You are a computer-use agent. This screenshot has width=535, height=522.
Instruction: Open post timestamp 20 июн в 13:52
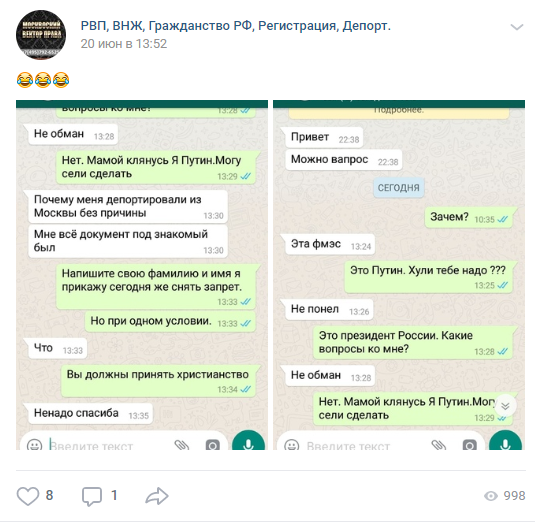(124, 44)
